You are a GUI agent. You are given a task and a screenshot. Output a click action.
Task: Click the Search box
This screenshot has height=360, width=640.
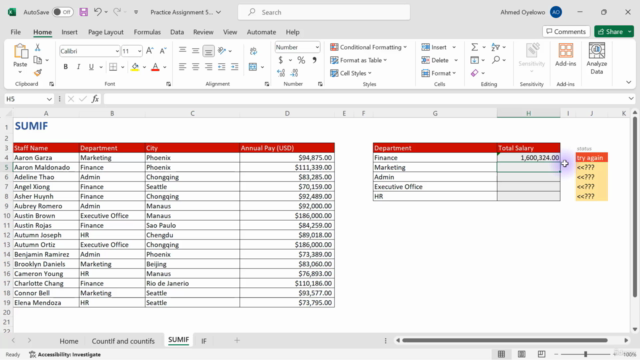324,12
